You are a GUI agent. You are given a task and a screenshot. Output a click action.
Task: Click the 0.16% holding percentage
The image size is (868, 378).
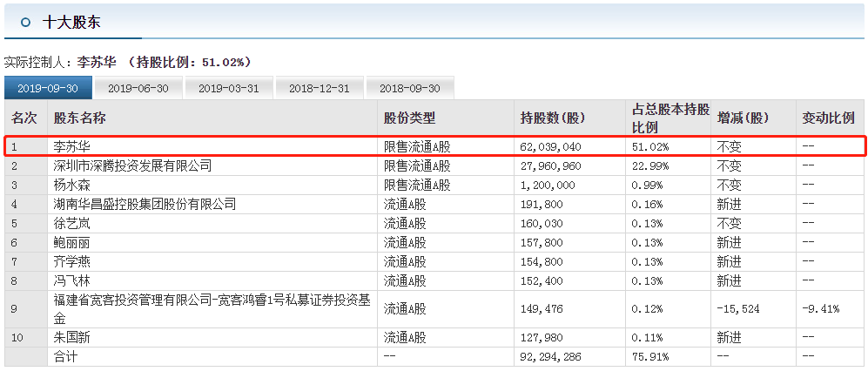tap(648, 205)
